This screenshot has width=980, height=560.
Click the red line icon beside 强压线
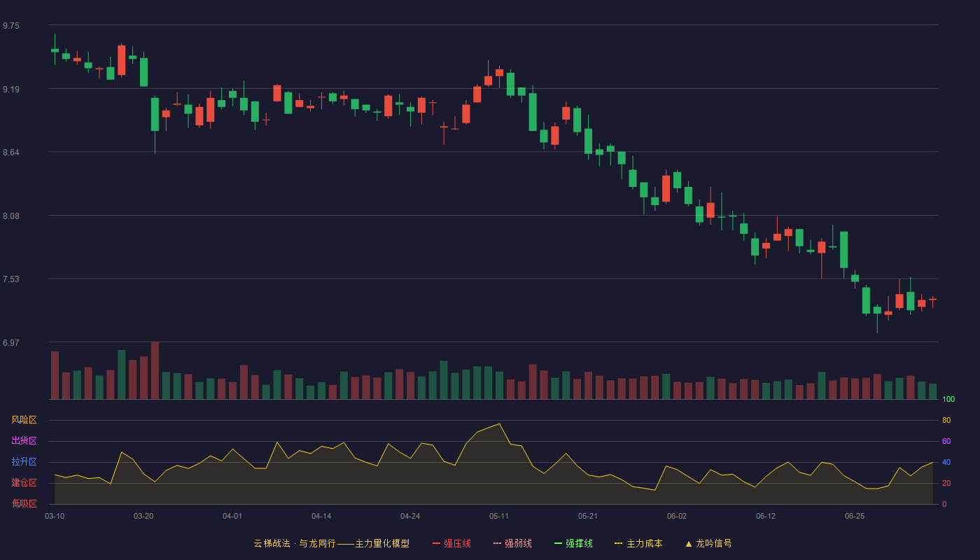(436, 543)
